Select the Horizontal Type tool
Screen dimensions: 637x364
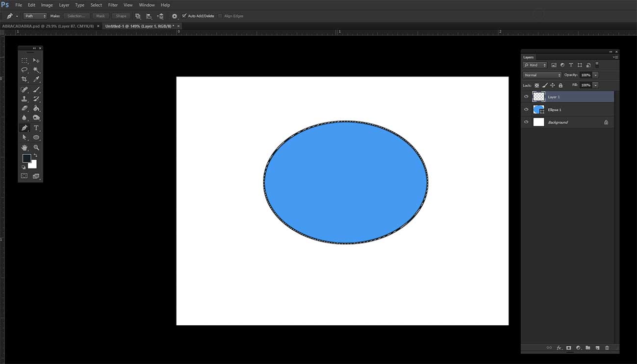coord(36,128)
